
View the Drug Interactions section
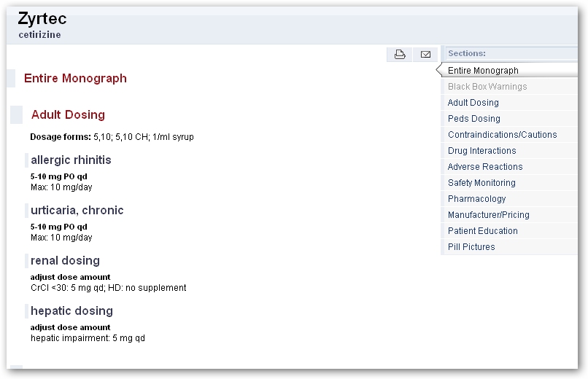(481, 151)
